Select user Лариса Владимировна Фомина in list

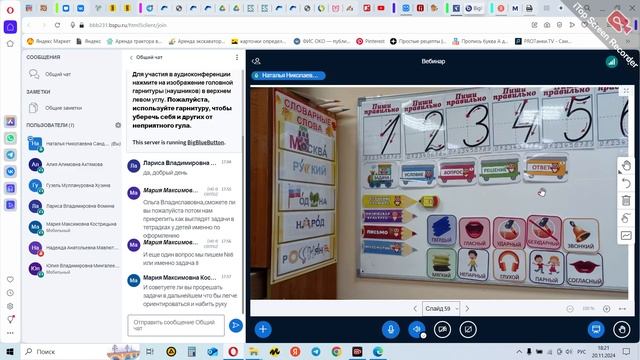tap(73, 206)
